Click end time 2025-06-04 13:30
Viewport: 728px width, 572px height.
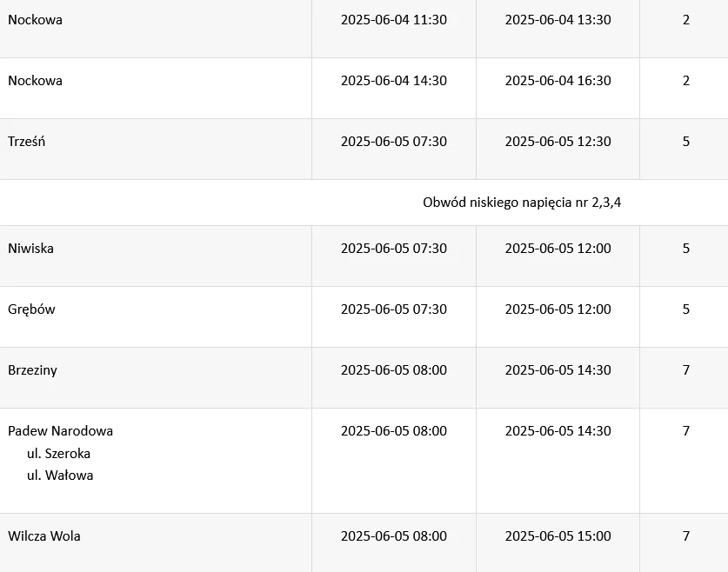click(558, 20)
